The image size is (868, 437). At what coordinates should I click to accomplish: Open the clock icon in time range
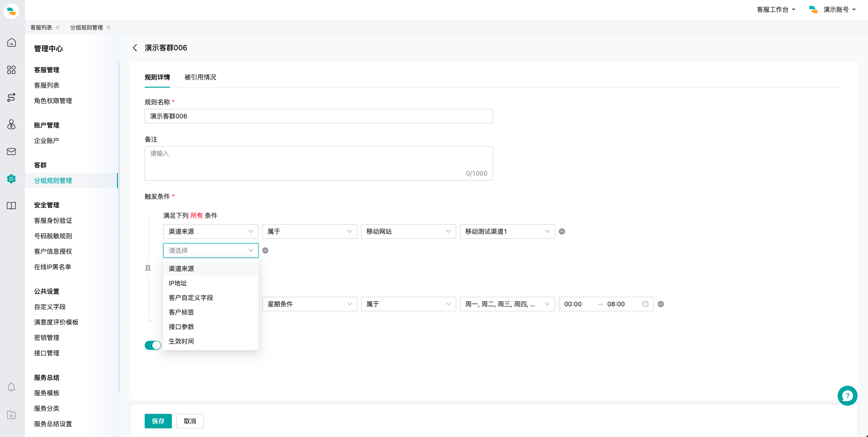tap(645, 304)
